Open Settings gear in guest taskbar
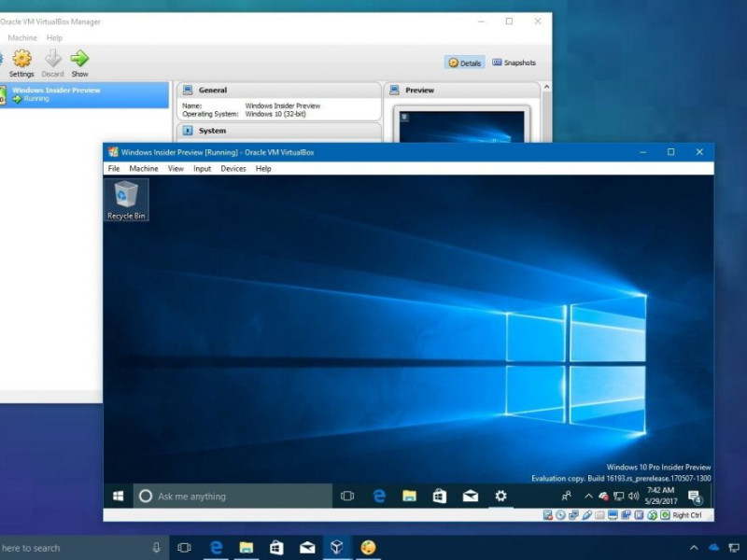The image size is (747, 560). (500, 497)
